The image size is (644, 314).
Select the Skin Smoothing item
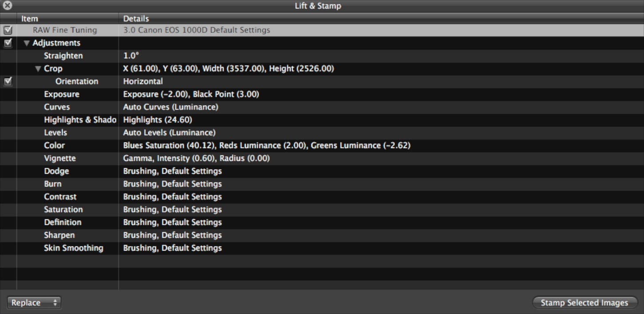point(73,248)
